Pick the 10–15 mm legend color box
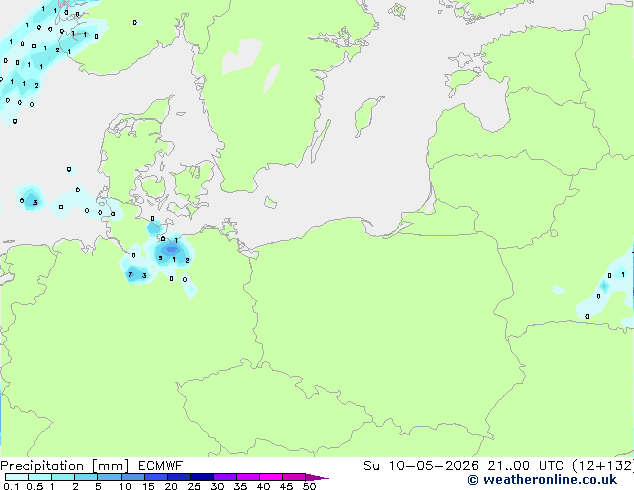Viewport: 634px width, 490px height. tap(132, 477)
